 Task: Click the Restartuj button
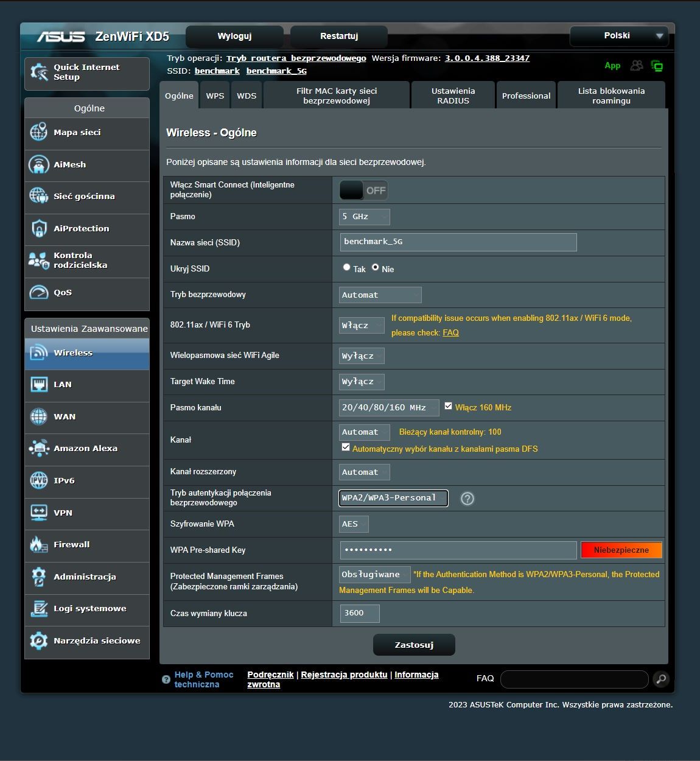339,37
